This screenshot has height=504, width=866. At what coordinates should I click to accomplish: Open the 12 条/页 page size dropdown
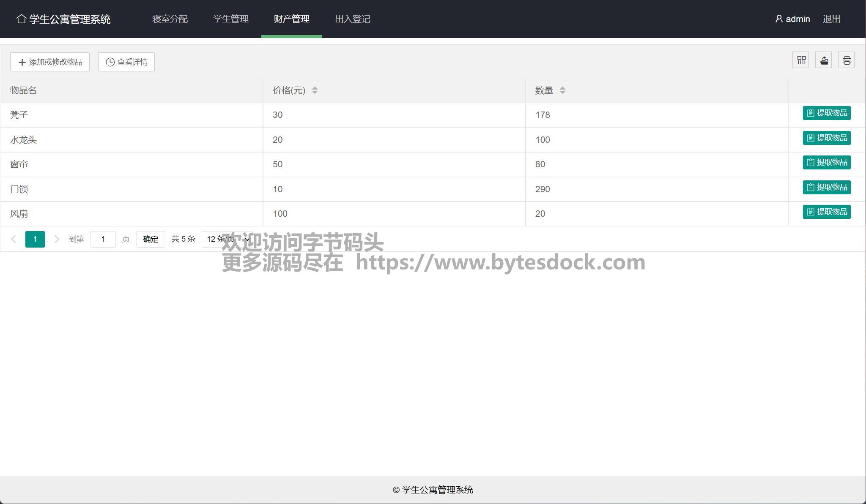pyautogui.click(x=227, y=239)
